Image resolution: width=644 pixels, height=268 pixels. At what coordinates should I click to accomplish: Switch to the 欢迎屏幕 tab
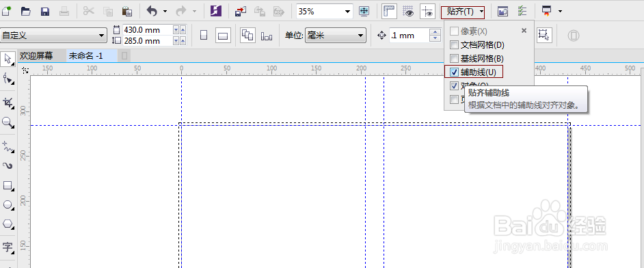click(x=36, y=56)
